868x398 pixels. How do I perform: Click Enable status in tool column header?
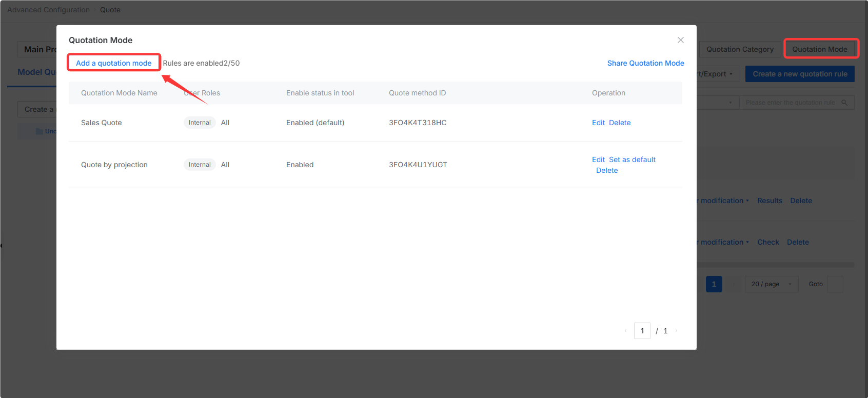[x=320, y=93]
